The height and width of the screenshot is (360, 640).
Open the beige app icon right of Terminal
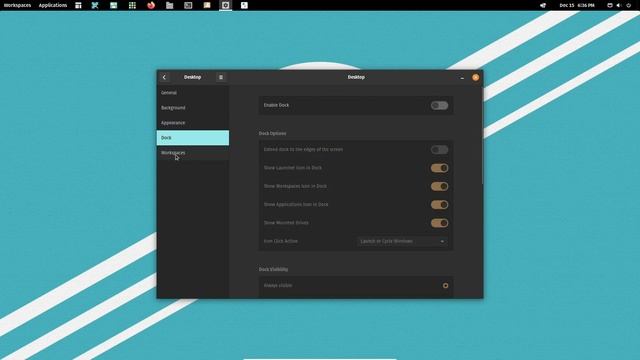(207, 5)
